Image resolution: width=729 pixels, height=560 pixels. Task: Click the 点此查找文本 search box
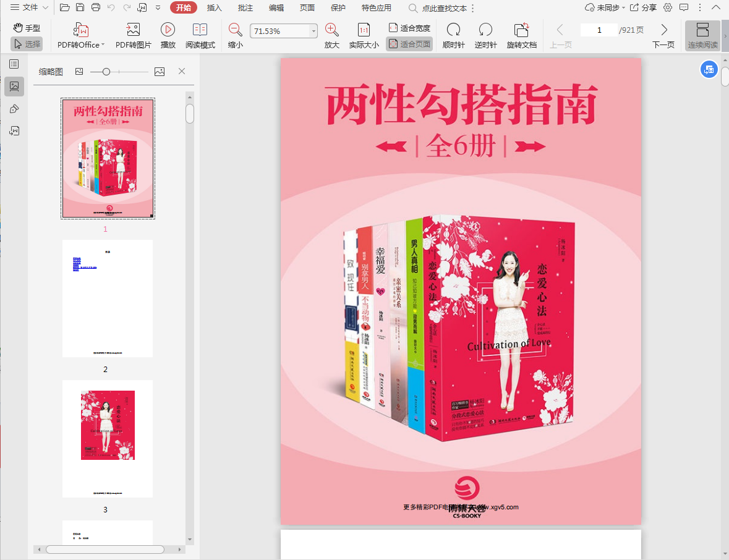438,8
